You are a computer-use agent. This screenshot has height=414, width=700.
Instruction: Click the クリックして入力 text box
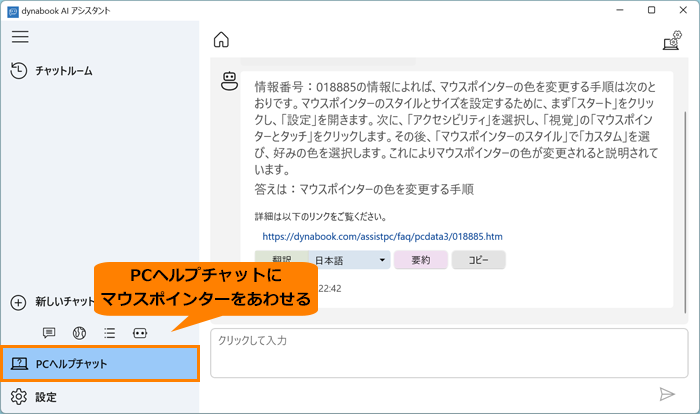coord(449,353)
